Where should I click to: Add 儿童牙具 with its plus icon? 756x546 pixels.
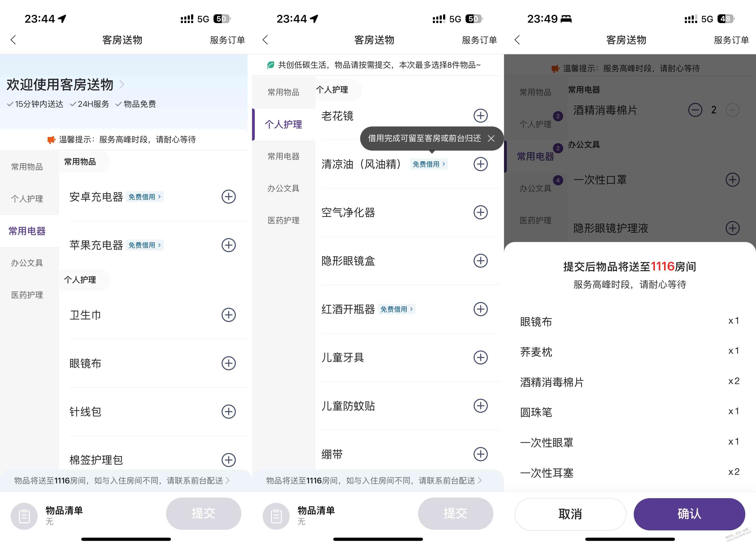point(481,357)
